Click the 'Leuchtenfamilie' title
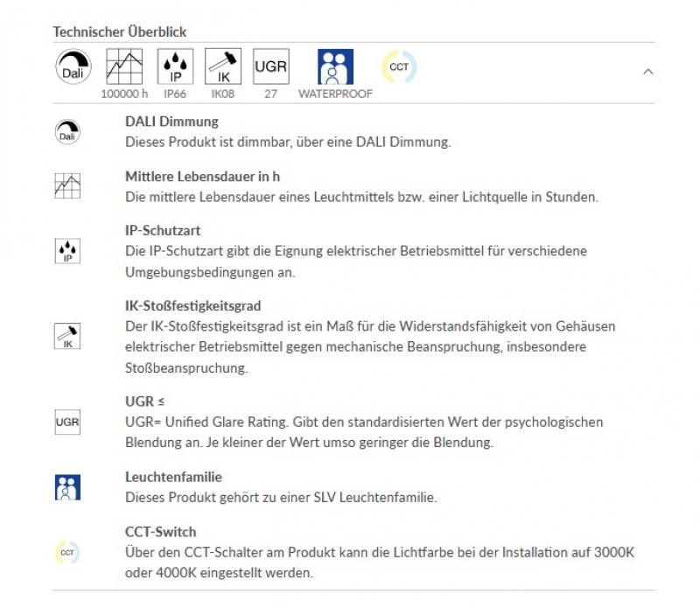The height and width of the screenshot is (608, 700). pos(173,477)
